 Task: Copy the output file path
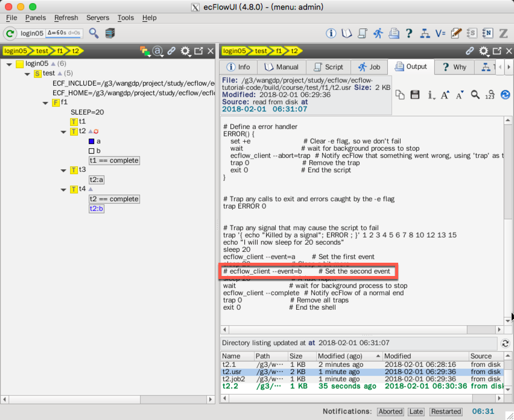click(400, 95)
